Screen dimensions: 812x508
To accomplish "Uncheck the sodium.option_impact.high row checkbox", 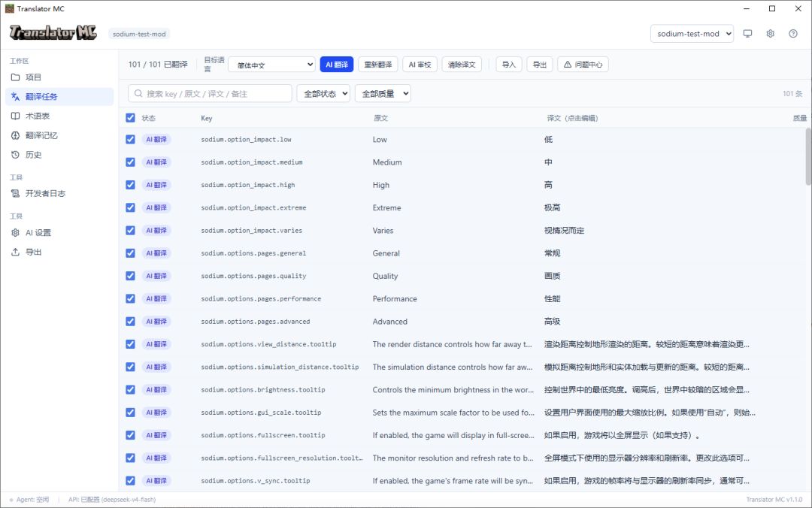I will pos(131,185).
